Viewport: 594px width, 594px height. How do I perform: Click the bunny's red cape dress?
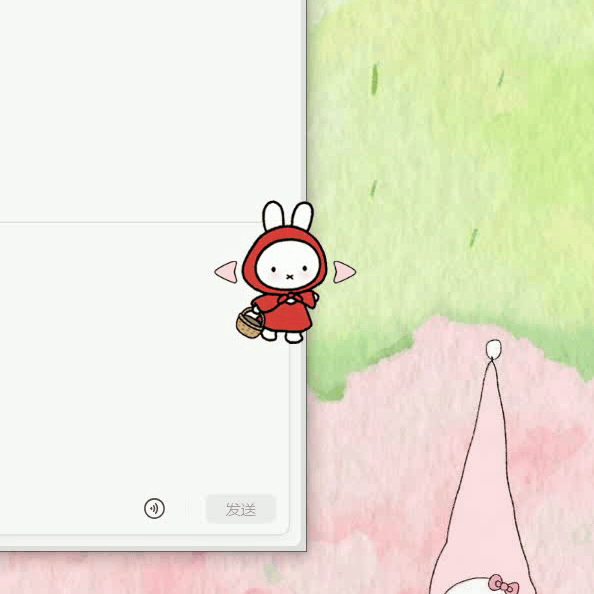286,311
